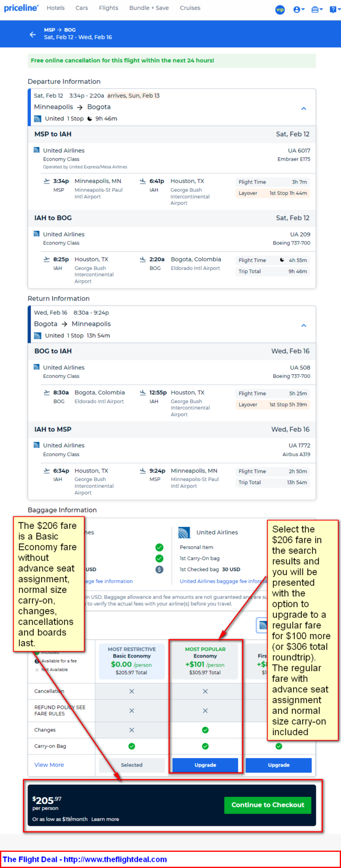Click the overnight moon icon near 9h 46m

pos(90,119)
